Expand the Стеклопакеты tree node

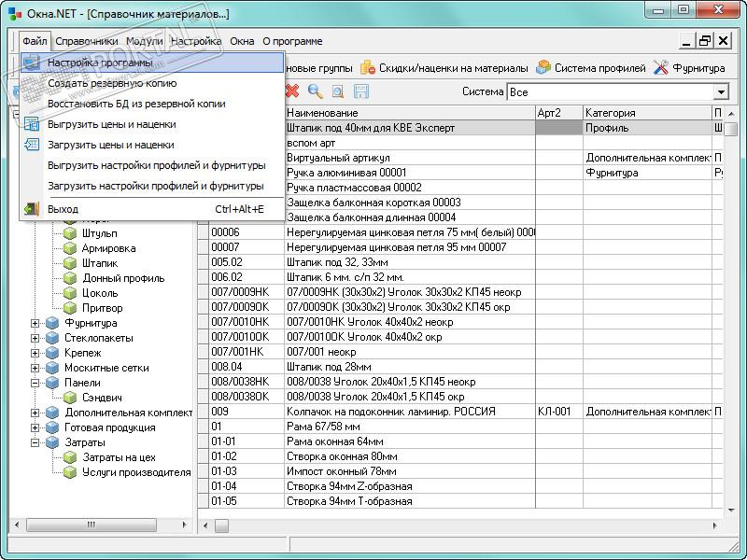35,338
